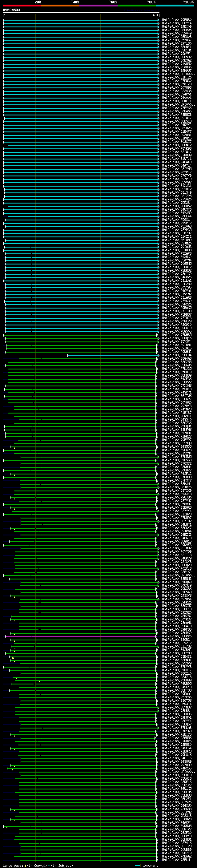This screenshot has width=197, height=868.
Task: Click the short cyan bar for A9PEB4
Action: 113,355
